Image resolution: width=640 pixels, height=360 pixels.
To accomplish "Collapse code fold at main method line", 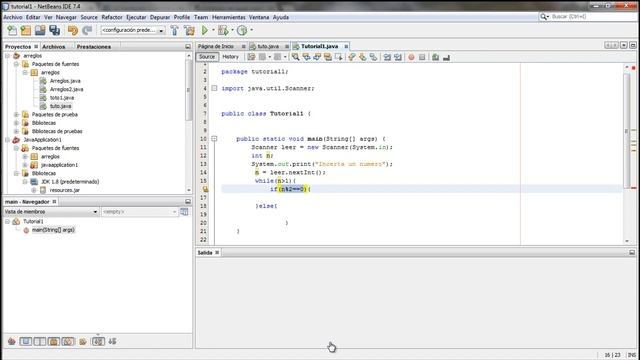I will [214, 139].
